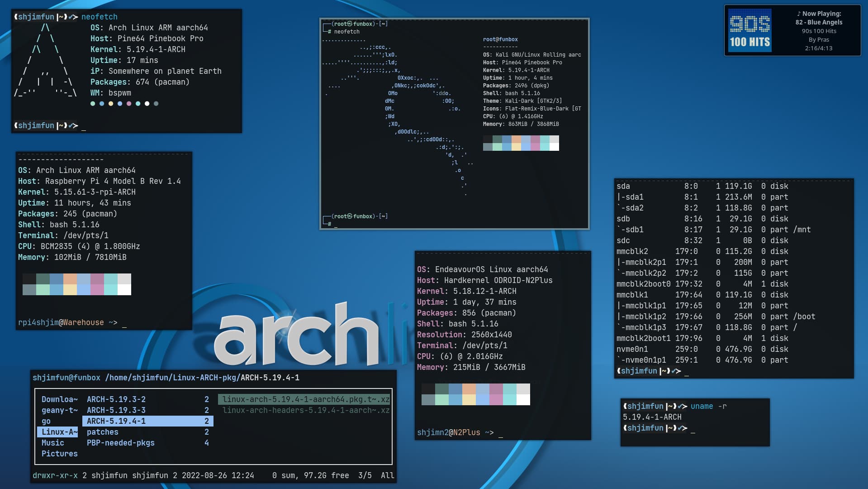The height and width of the screenshot is (489, 868).
Task: Click 'Resolution: 2560x1440' line
Action: 464,335
